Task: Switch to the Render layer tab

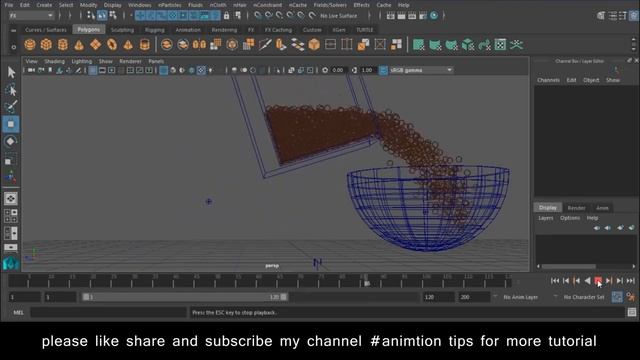Action: (576, 208)
